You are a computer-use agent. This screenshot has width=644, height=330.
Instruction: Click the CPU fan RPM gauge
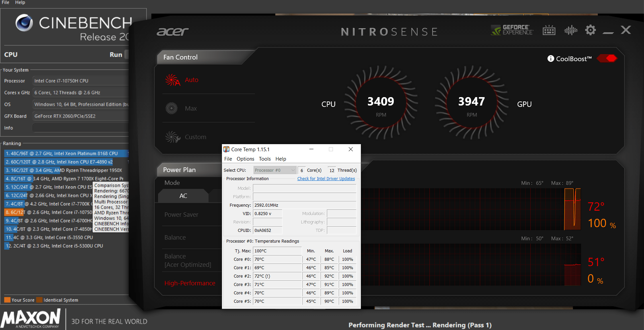[x=381, y=102]
